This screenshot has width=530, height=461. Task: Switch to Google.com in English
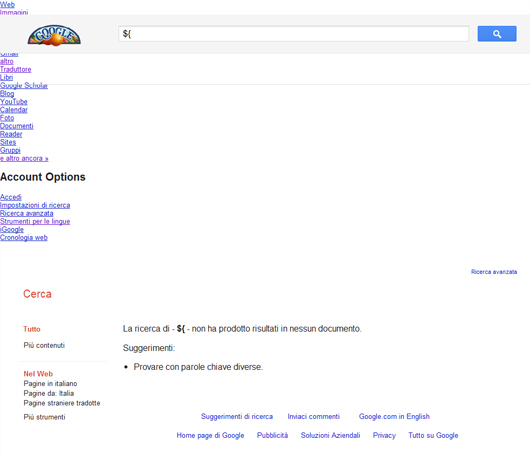pos(394,416)
